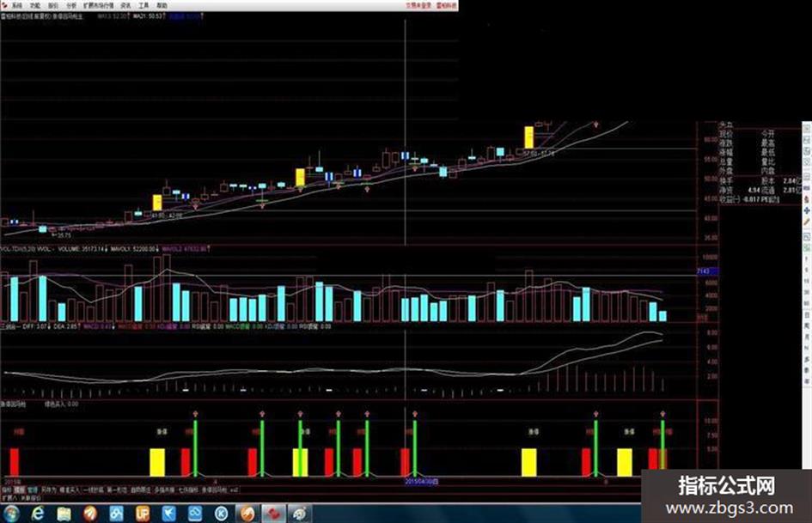
Task: Switch to 日 daily period in sidebar
Action: (x=807, y=315)
